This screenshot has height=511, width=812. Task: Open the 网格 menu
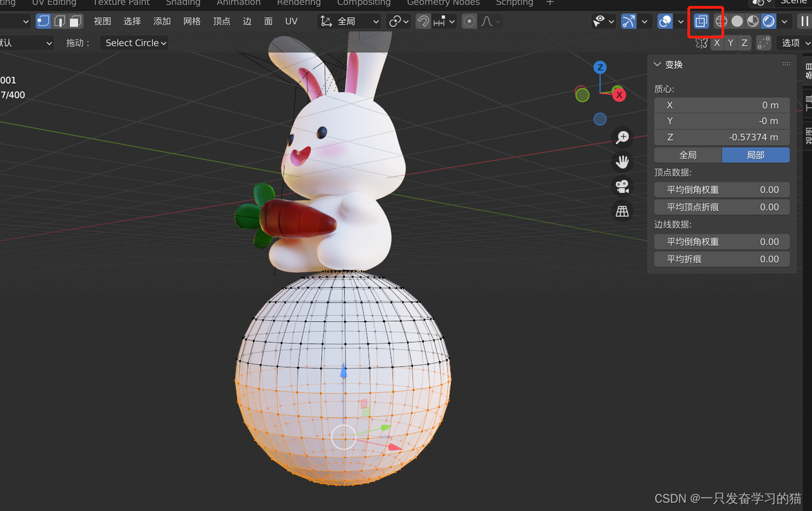192,21
